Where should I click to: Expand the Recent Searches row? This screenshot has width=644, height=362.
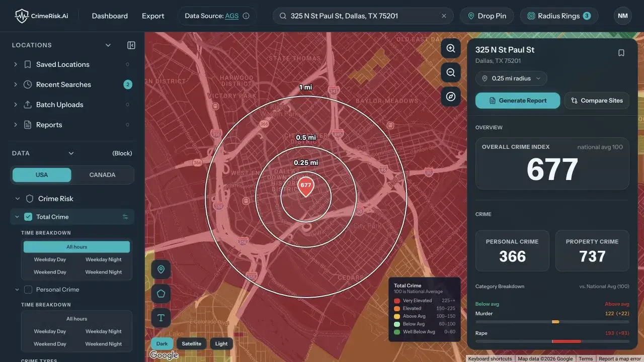pyautogui.click(x=15, y=84)
